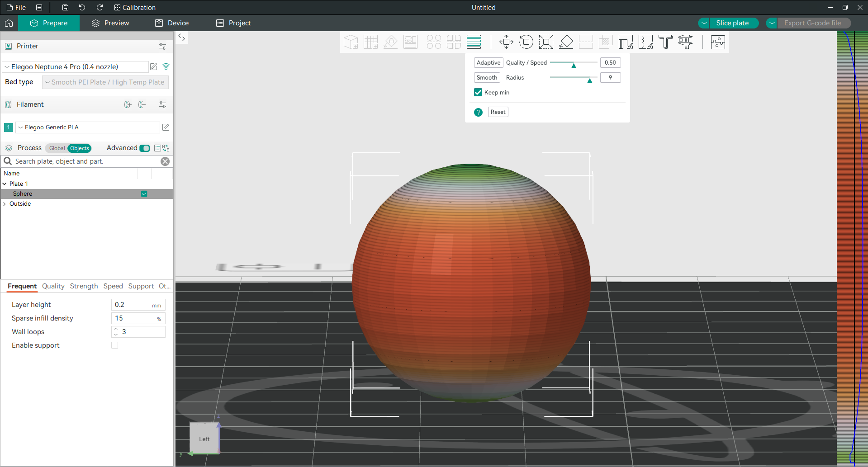
Task: Select the Scale tool
Action: pyautogui.click(x=546, y=42)
